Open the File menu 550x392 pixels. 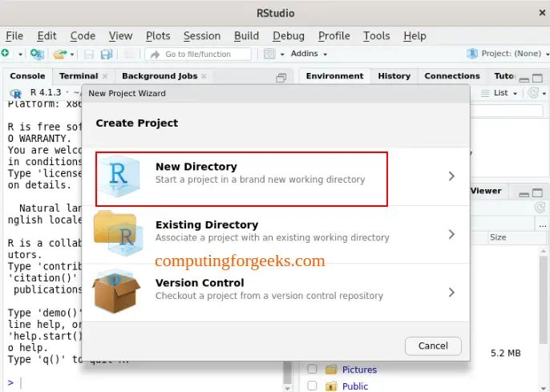click(14, 36)
